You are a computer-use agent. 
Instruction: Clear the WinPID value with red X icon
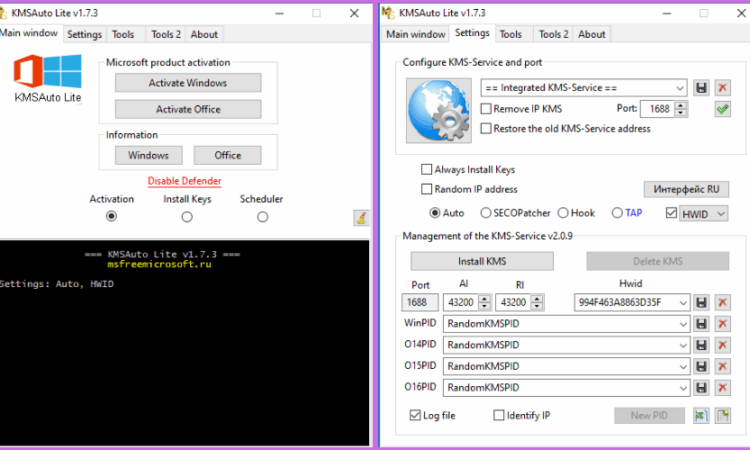722,324
